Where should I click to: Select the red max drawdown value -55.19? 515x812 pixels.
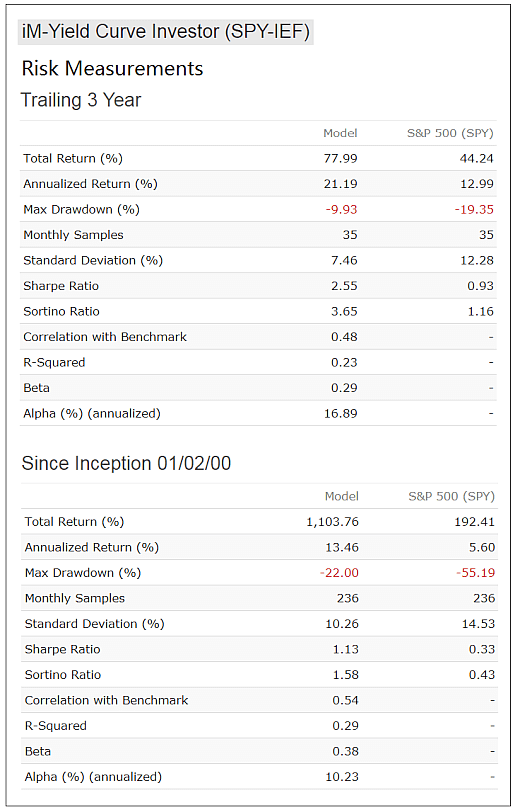(x=476, y=573)
